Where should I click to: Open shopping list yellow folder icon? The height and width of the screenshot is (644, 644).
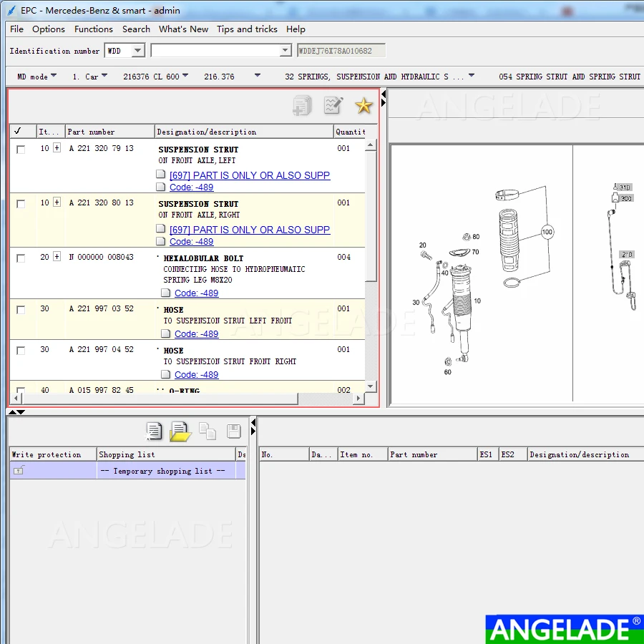(x=180, y=431)
